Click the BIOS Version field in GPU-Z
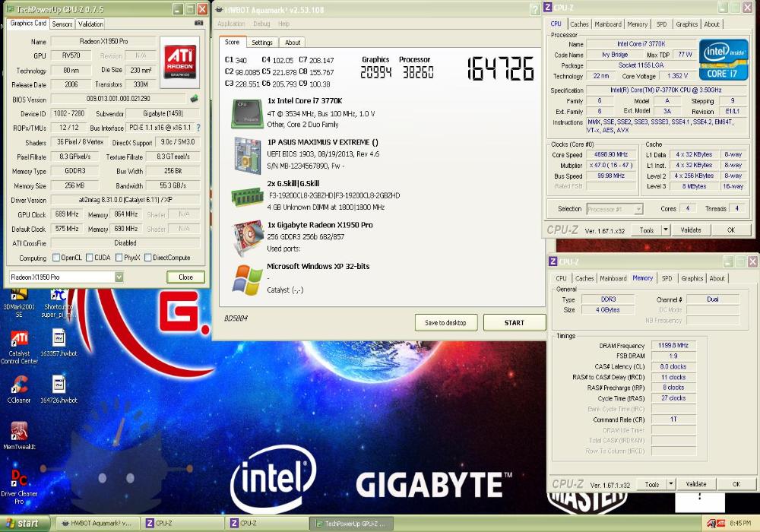The width and height of the screenshot is (760, 532). click(x=119, y=98)
